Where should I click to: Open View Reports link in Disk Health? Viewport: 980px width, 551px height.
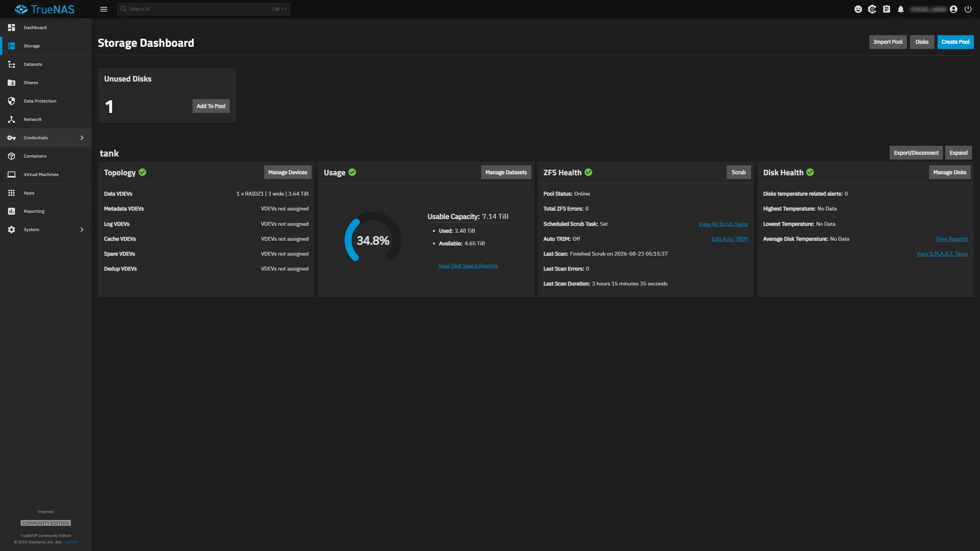952,239
